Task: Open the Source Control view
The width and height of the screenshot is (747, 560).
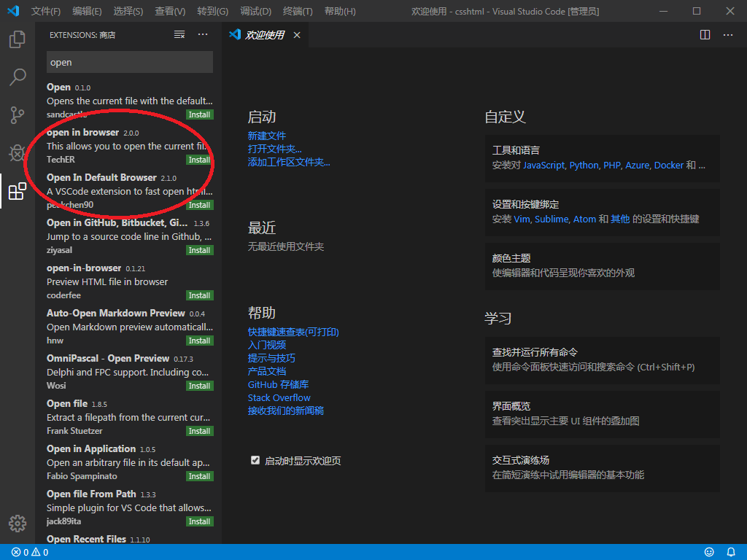Action: tap(18, 115)
